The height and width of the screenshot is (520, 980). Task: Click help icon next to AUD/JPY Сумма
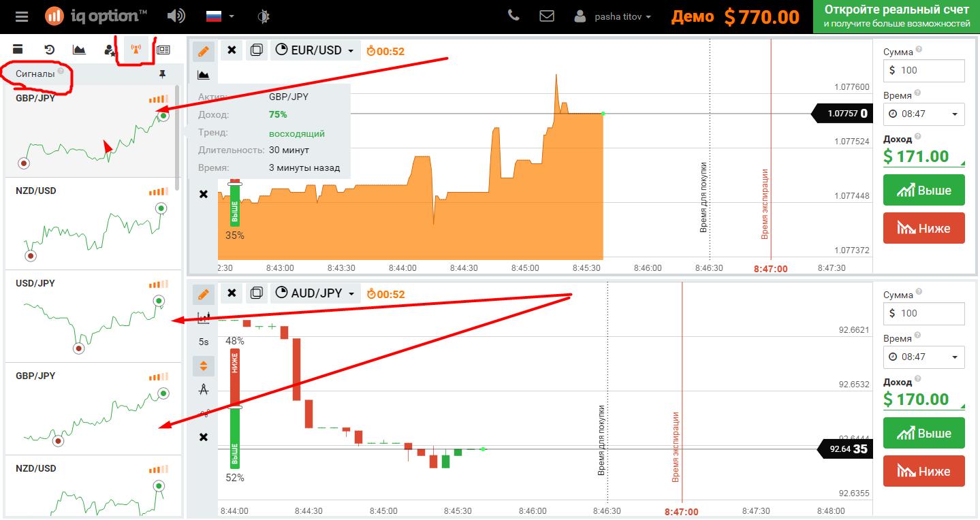coord(919,293)
